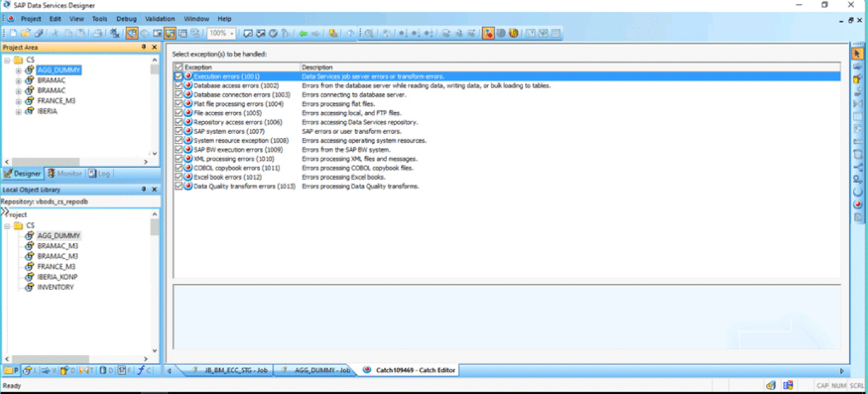Toggle the Excel book errors (1012) checkbox
This screenshot has width=868, height=394.
[179, 177]
